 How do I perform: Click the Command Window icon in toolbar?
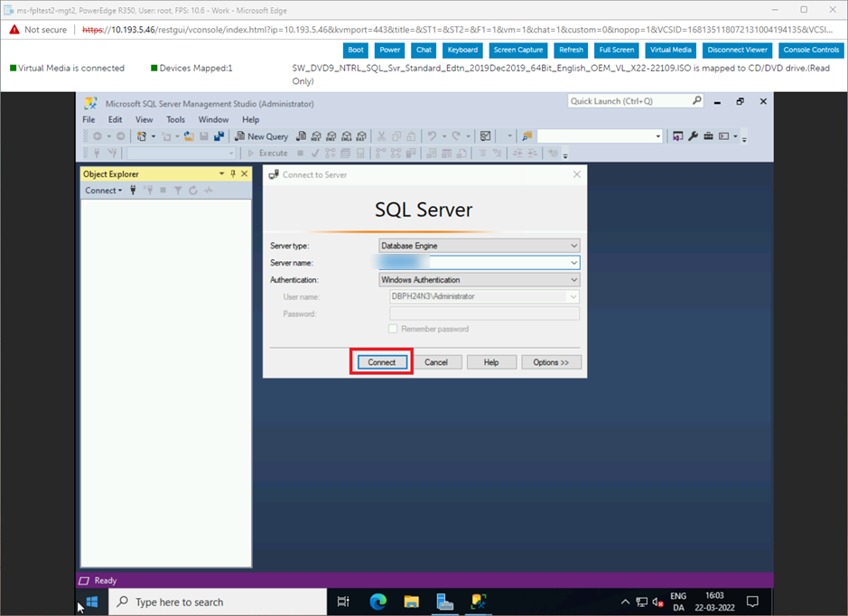724,136
